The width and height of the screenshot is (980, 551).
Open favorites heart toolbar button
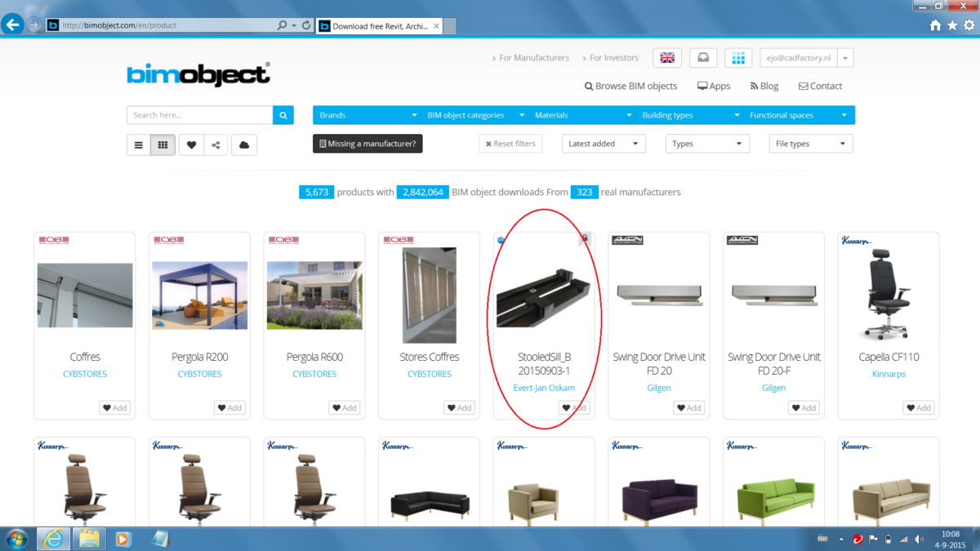[191, 145]
